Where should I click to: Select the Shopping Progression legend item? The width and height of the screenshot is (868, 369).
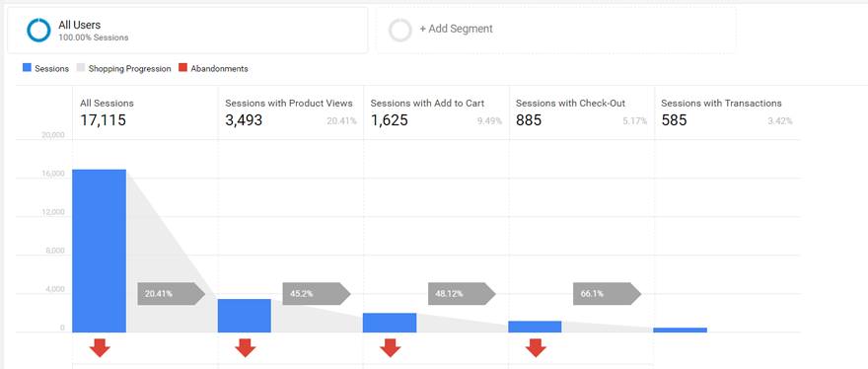pos(123,69)
